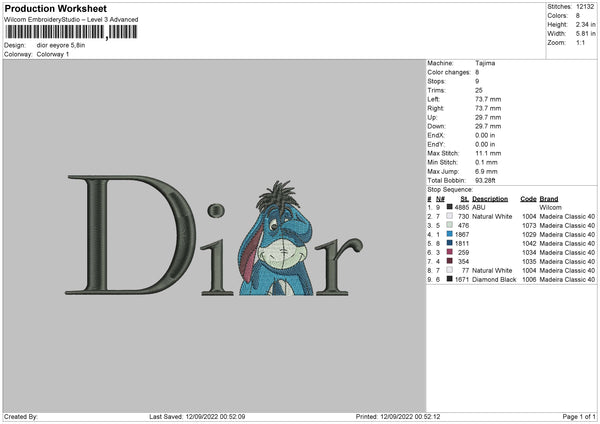Click the Total Bobbin value '93.28ft'

pos(485,180)
